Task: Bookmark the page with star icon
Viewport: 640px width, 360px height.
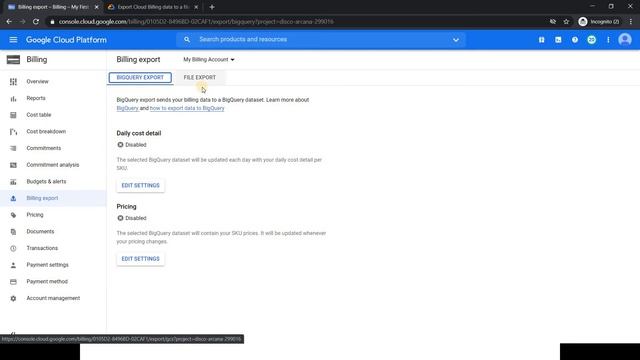Action: pyautogui.click(x=566, y=22)
